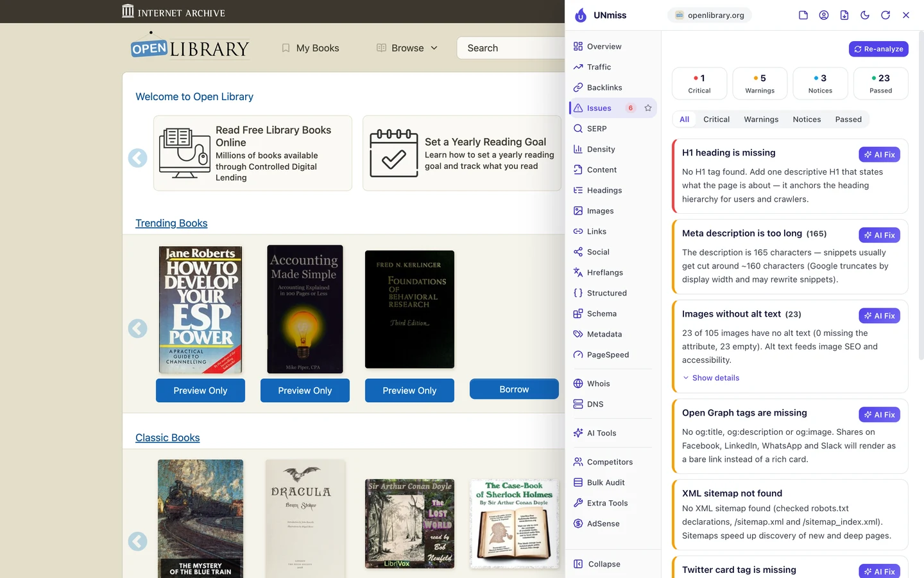Click the Borrow button in Trending Books
This screenshot has height=578, width=924.
point(514,389)
